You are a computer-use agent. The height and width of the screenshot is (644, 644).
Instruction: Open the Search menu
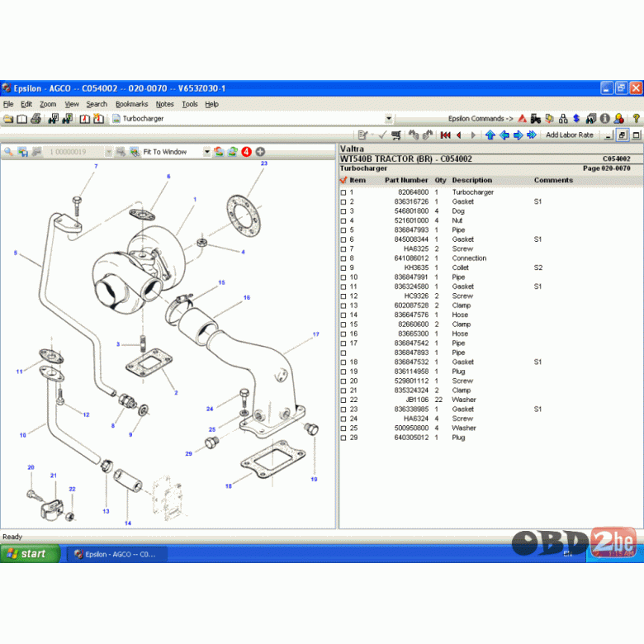click(x=97, y=104)
